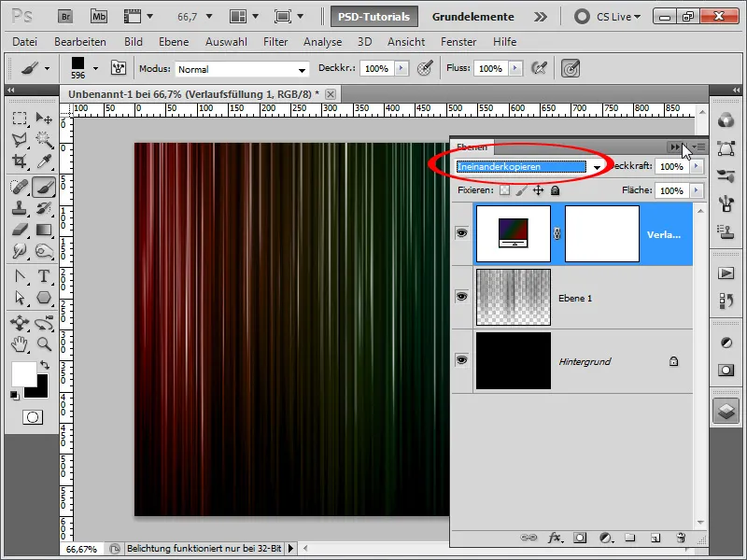Open the Ebene menu
Viewport: 747px width, 560px height.
click(174, 42)
